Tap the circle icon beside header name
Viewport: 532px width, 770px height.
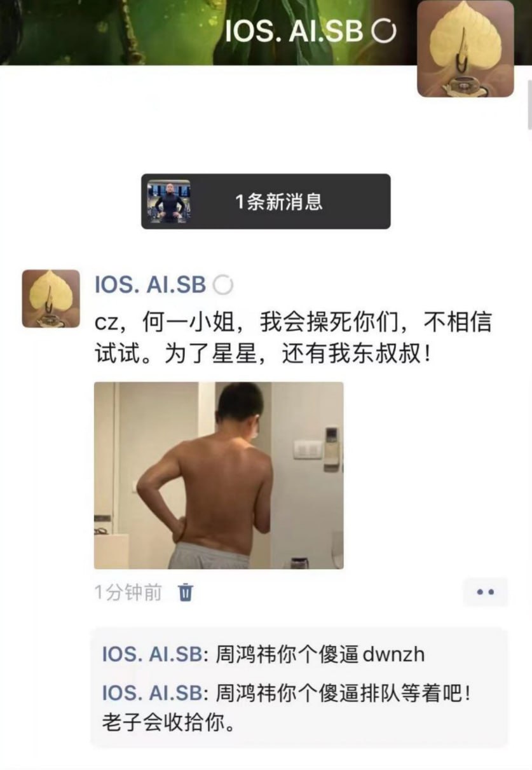pyautogui.click(x=384, y=31)
